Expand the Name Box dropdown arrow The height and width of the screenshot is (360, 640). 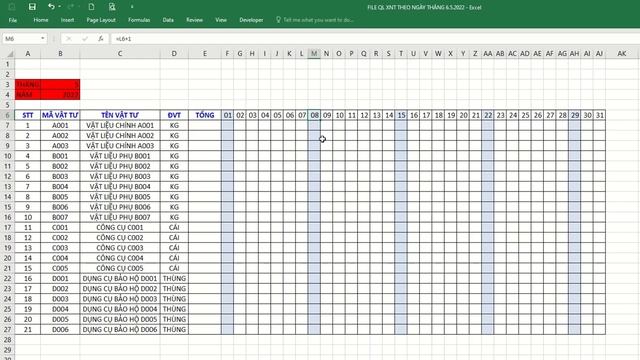coord(42,39)
